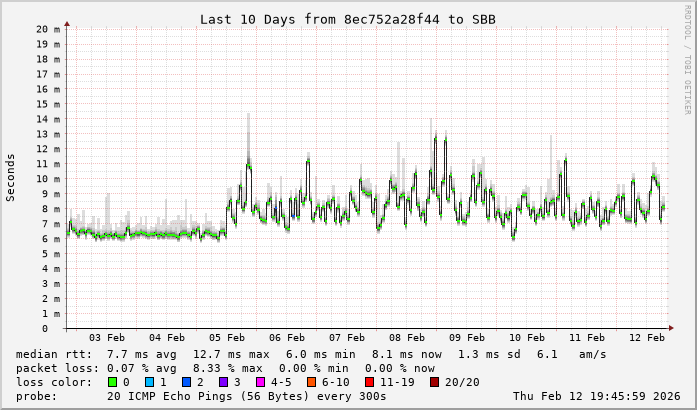Click the green loss color swatch for 0
697x410 pixels.
[112, 382]
